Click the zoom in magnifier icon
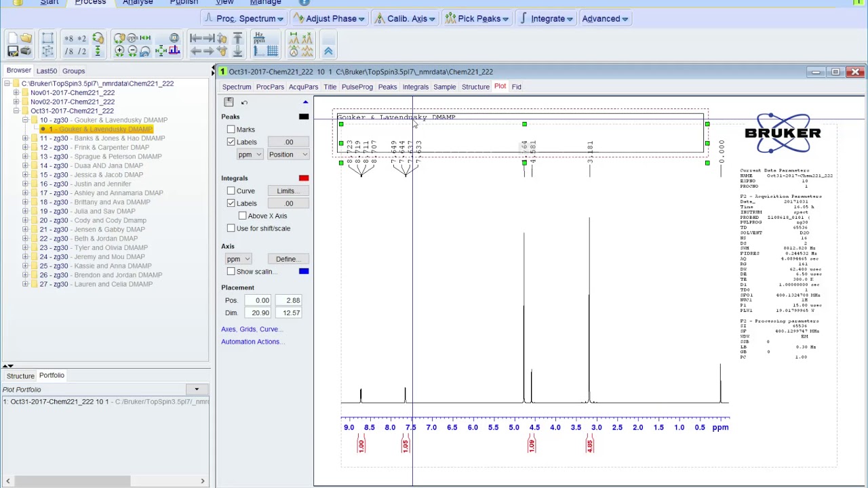This screenshot has height=488, width=868. pyautogui.click(x=119, y=52)
